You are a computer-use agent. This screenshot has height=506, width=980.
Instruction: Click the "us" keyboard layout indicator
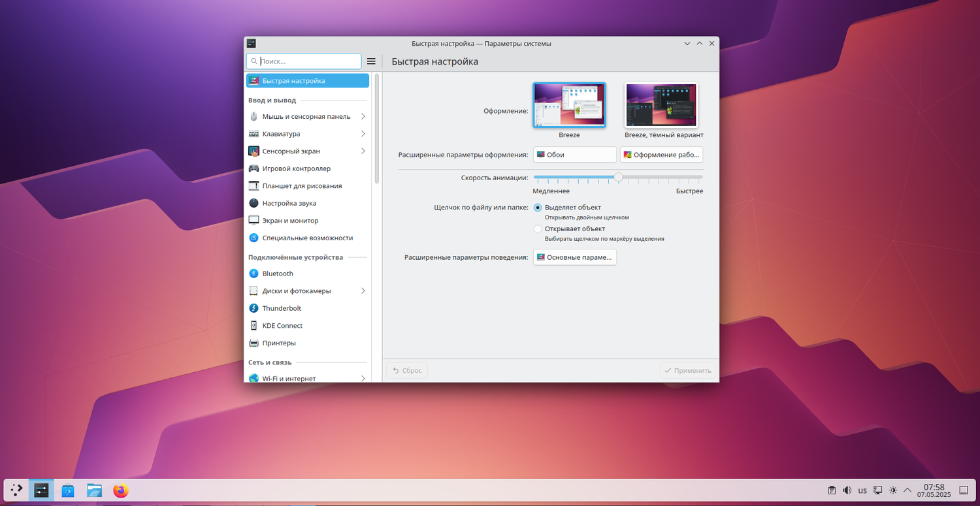point(862,490)
